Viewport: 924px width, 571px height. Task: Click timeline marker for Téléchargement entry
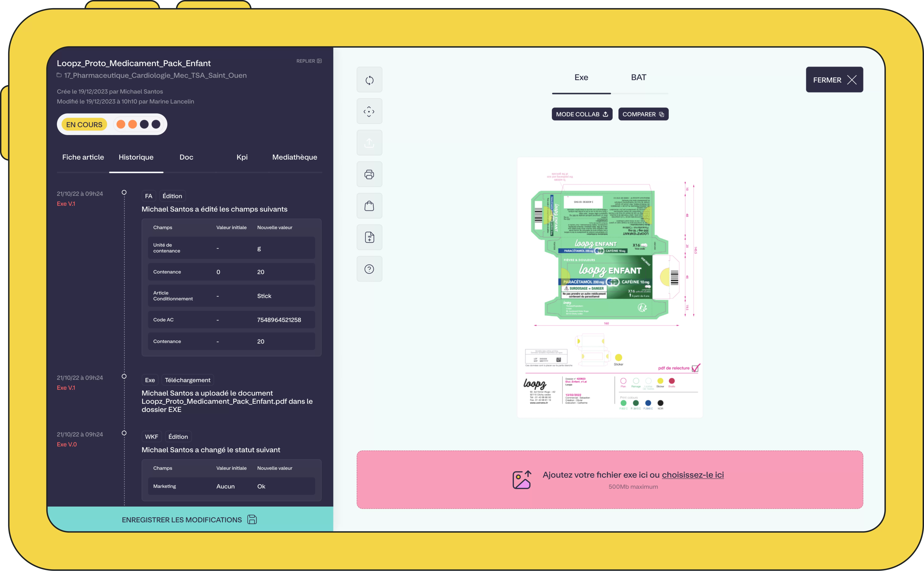(124, 377)
